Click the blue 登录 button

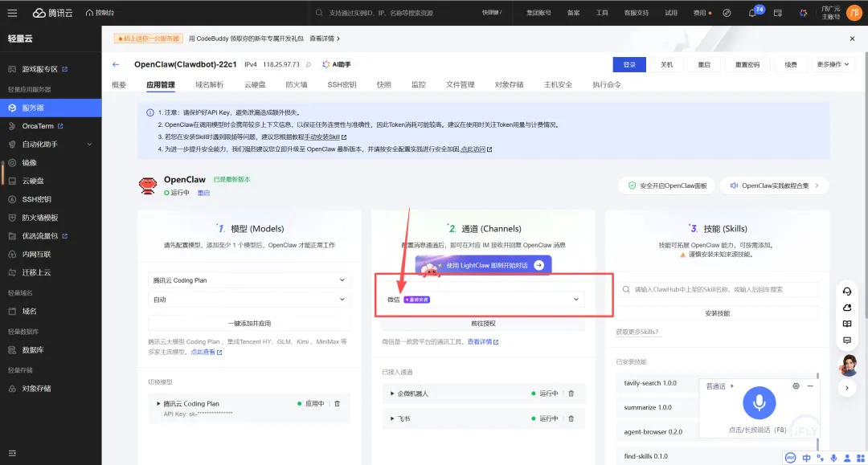629,65
